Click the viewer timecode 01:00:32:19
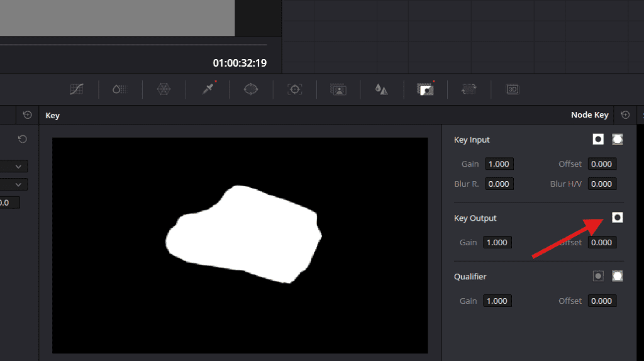This screenshot has height=361, width=644. tap(240, 63)
